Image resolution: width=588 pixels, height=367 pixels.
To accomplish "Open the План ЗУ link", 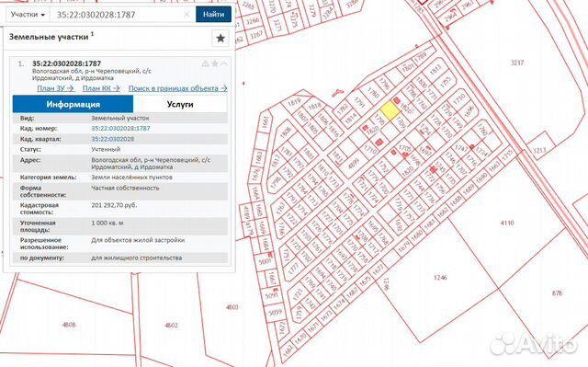I will (x=55, y=88).
